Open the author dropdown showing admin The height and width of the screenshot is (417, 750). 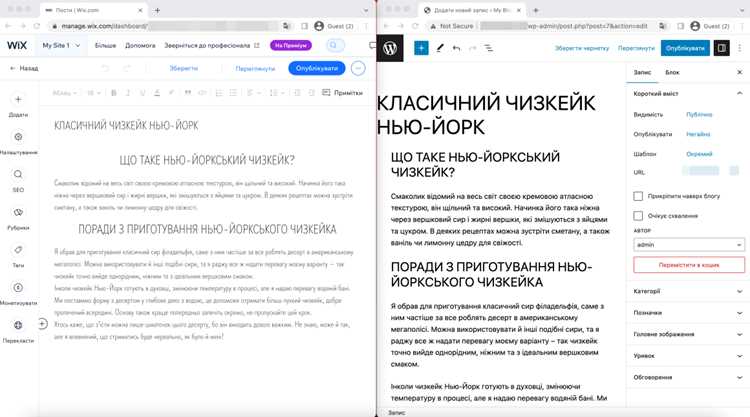(x=689, y=245)
